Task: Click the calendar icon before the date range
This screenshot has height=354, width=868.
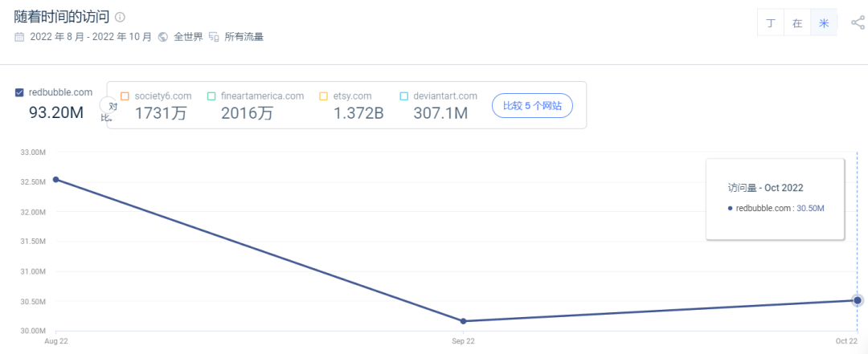Action: [x=19, y=37]
